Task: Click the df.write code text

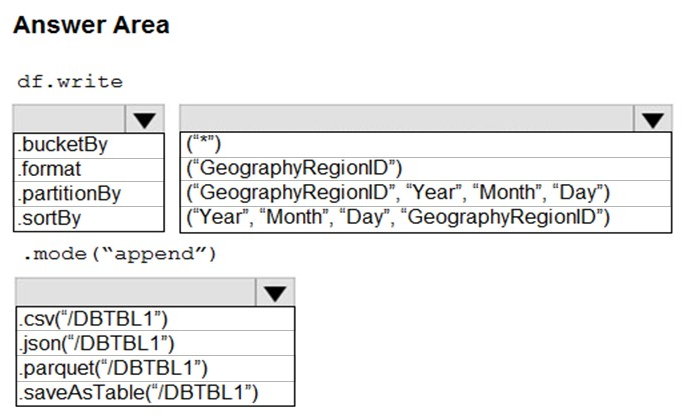Action: pyautogui.click(x=70, y=81)
